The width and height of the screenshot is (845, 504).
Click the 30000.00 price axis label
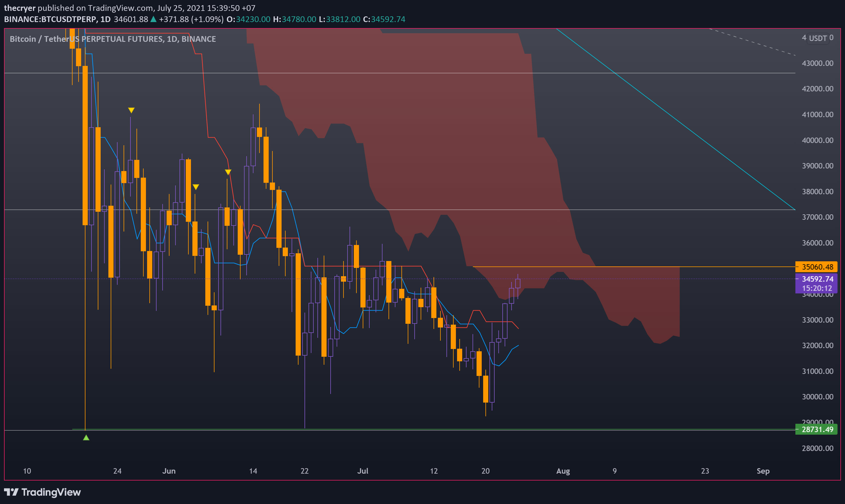(x=817, y=397)
